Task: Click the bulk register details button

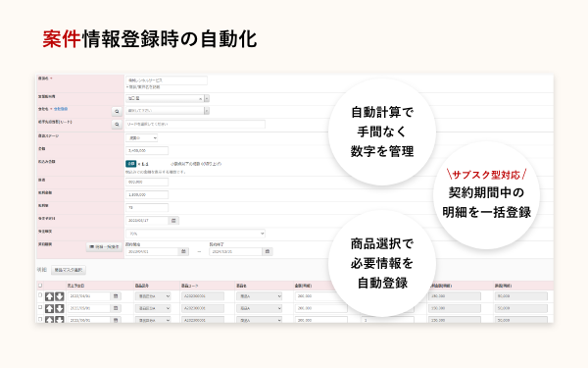Action: tap(104, 247)
